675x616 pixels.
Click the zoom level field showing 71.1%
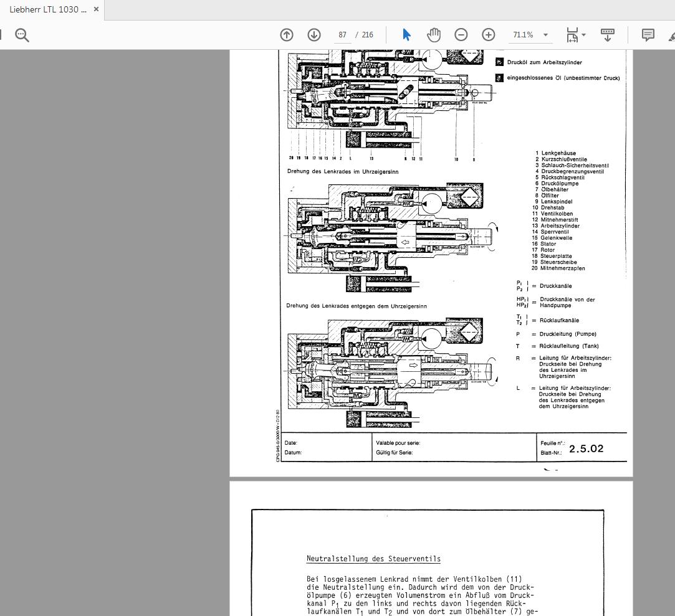coord(523,35)
